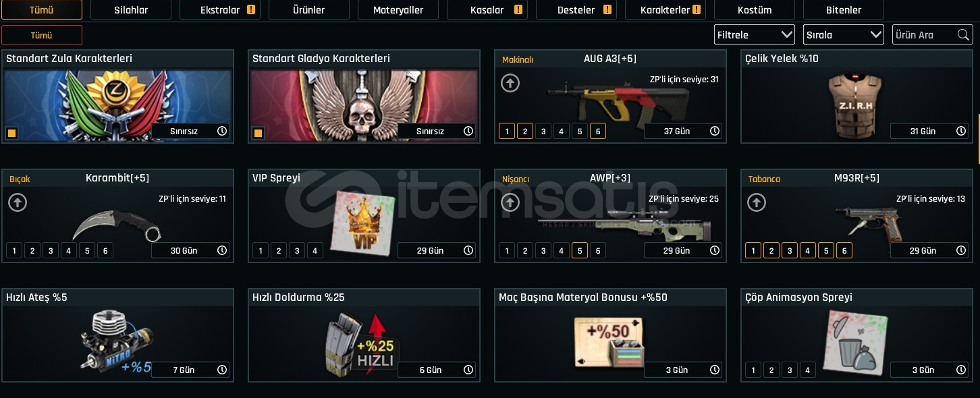
Task: Click the red-outlined Tümü filter button
Action: click(42, 35)
